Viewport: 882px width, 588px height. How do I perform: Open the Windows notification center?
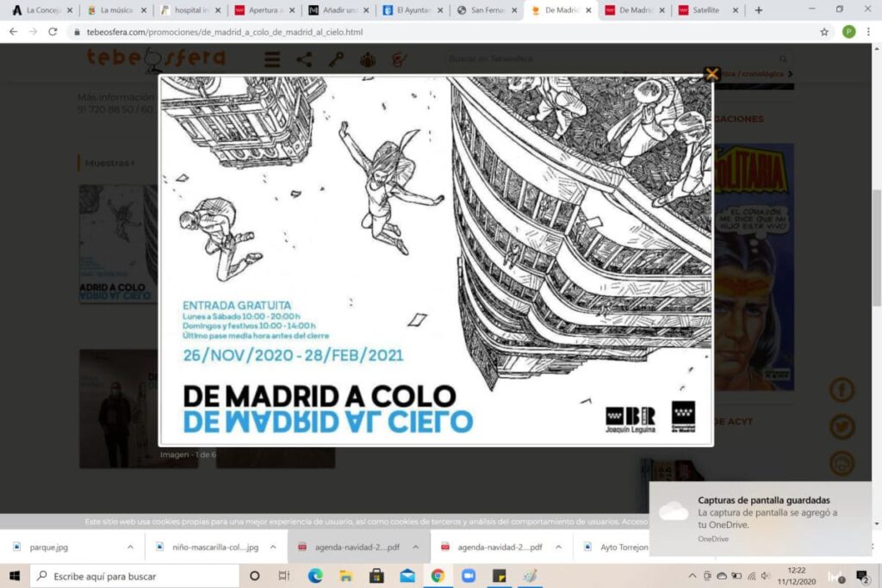(861, 576)
